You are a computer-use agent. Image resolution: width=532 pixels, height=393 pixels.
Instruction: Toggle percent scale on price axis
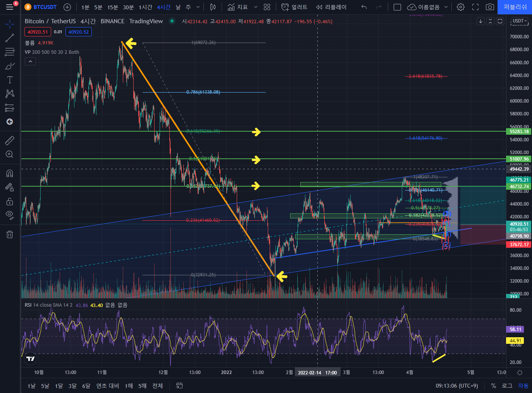tap(493, 386)
